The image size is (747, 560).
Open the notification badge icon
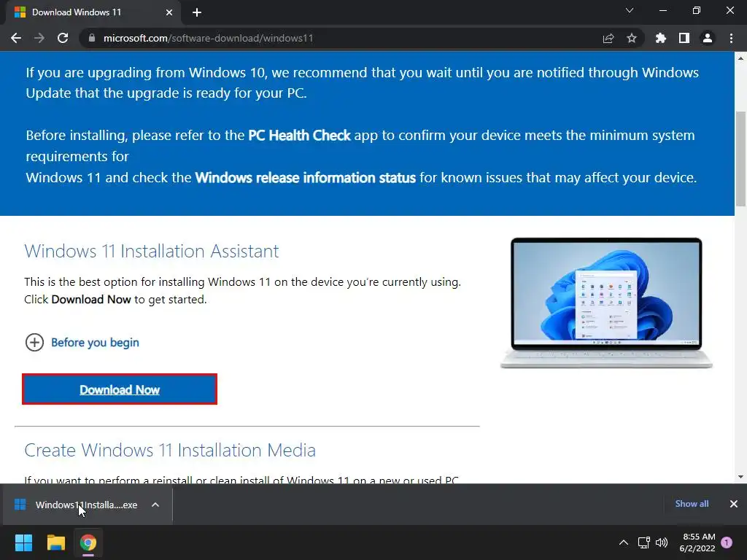pyautogui.click(x=727, y=542)
